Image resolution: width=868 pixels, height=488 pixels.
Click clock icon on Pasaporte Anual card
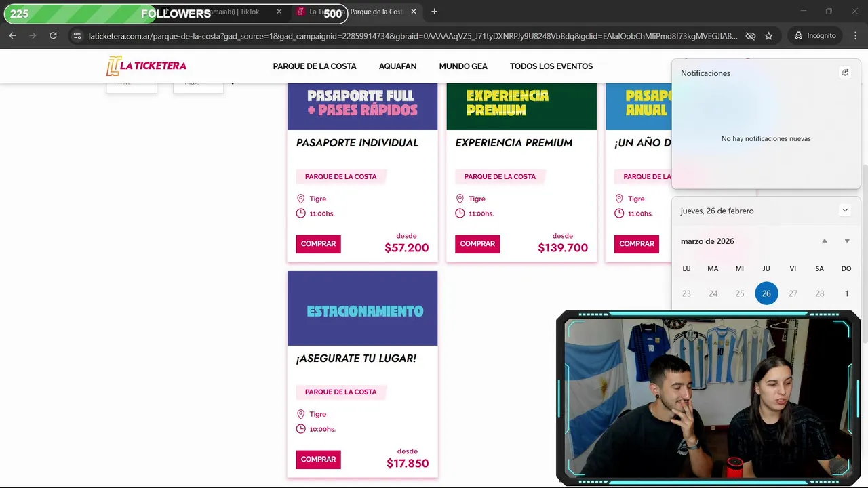(619, 213)
